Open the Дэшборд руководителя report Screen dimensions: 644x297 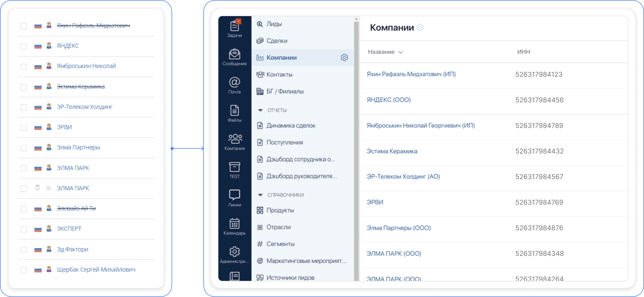coord(302,176)
